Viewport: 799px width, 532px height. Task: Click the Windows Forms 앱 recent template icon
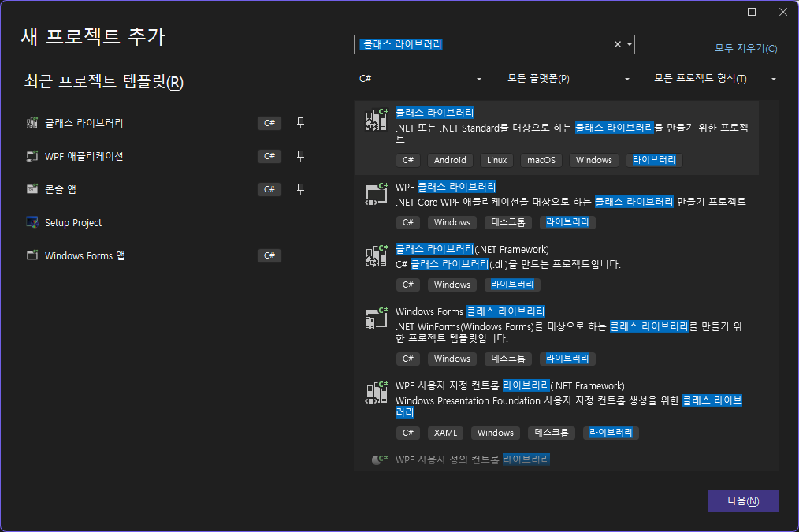pos(32,256)
